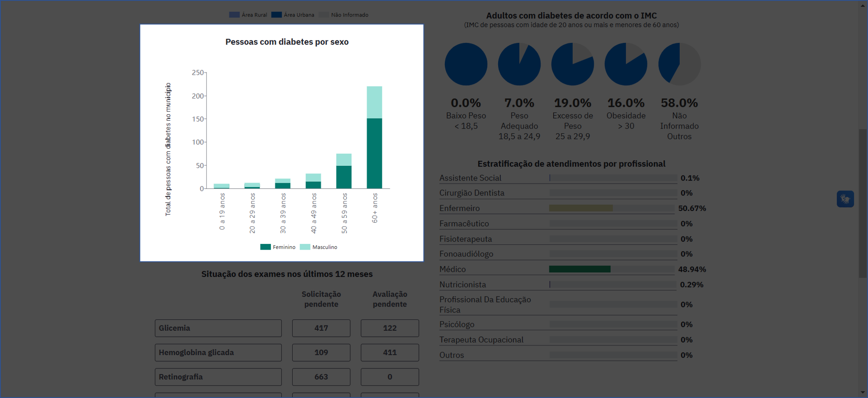Click Retinografia avaliação pendente value 0

tap(390, 377)
